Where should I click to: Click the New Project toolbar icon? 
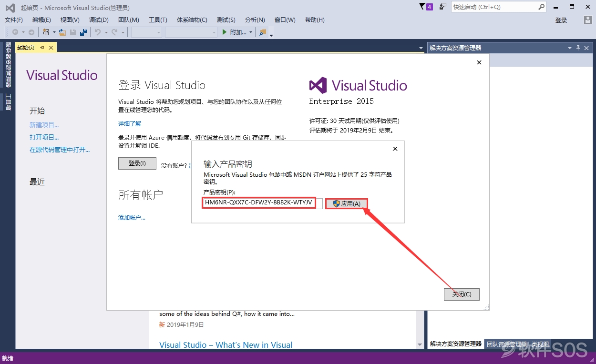pos(46,32)
